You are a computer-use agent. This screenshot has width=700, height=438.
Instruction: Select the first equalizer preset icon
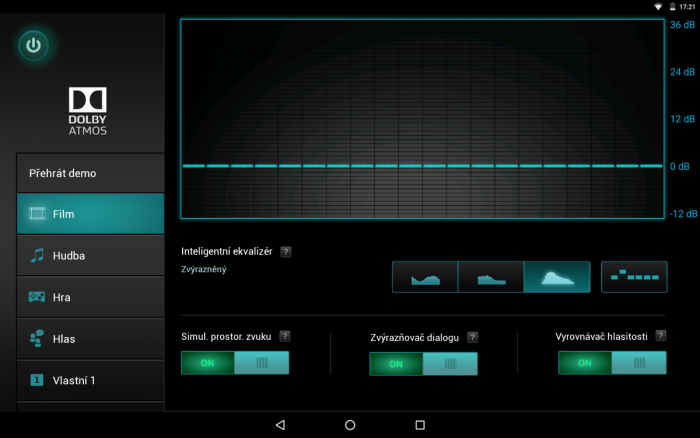click(425, 277)
